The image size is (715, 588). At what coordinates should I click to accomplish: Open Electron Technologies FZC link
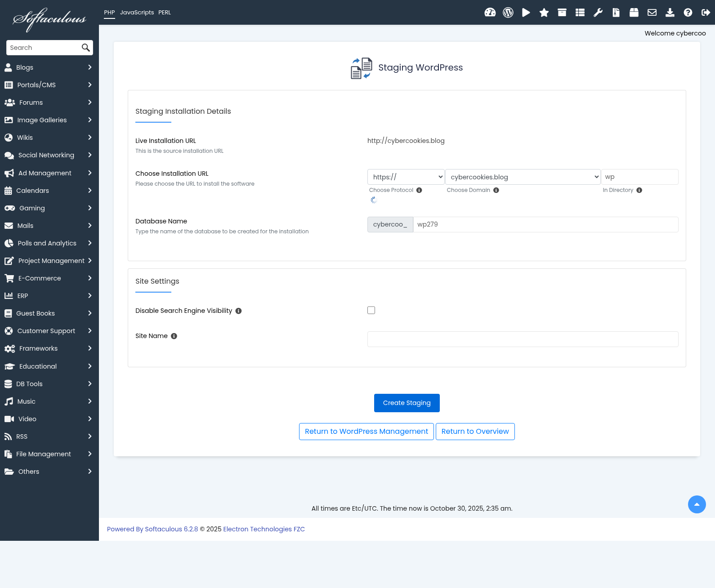pyautogui.click(x=264, y=529)
